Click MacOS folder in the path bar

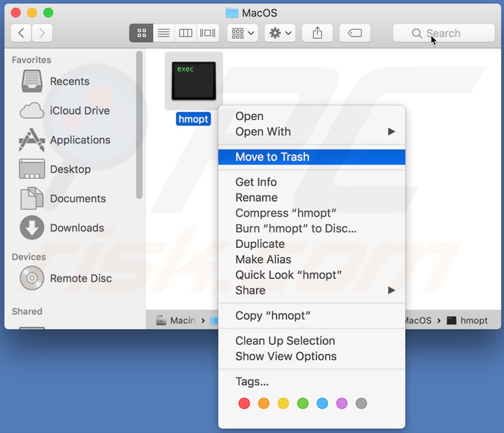[418, 321]
